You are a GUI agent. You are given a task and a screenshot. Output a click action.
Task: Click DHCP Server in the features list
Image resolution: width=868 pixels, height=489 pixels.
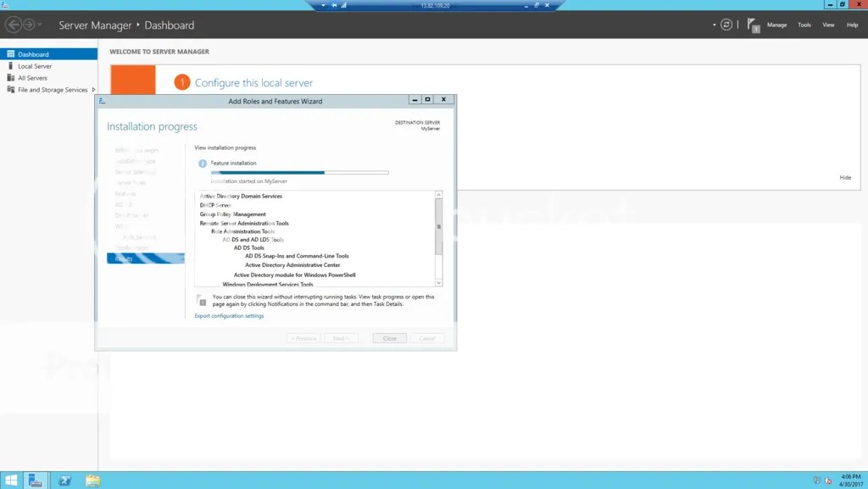215,205
